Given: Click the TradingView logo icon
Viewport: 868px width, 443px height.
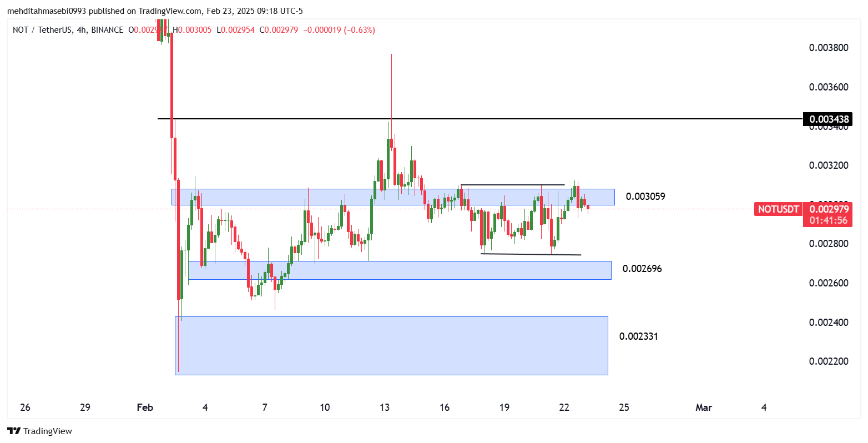Looking at the screenshot, I should click(x=14, y=431).
